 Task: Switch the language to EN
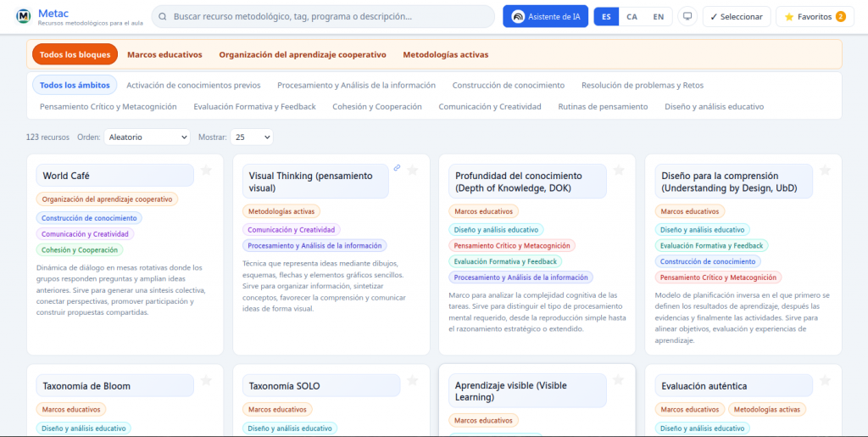pyautogui.click(x=658, y=17)
